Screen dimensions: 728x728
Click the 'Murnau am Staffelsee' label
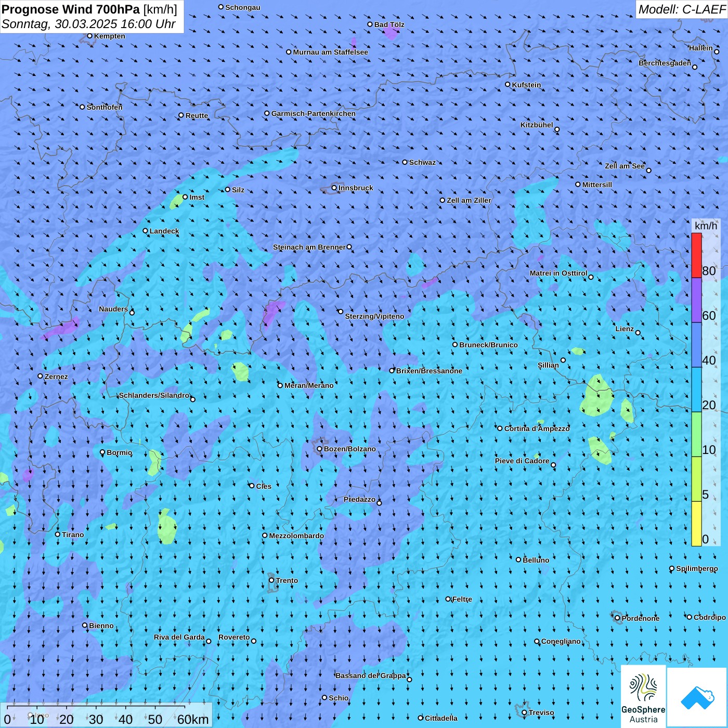tap(330, 52)
